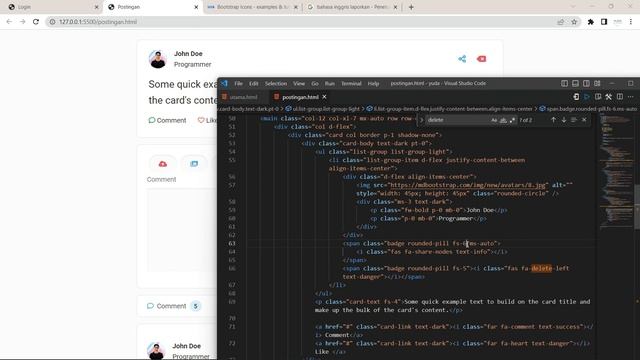Open the View menu in VS Code

click(x=299, y=83)
